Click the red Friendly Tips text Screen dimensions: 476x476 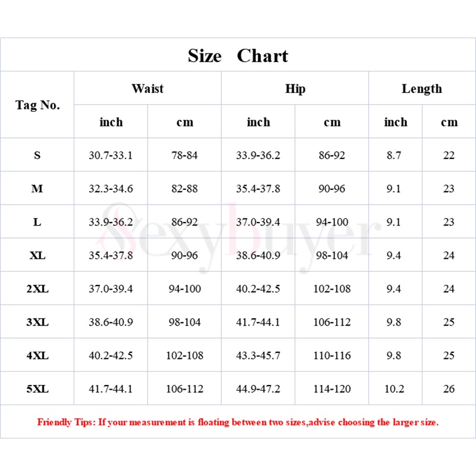click(x=237, y=422)
